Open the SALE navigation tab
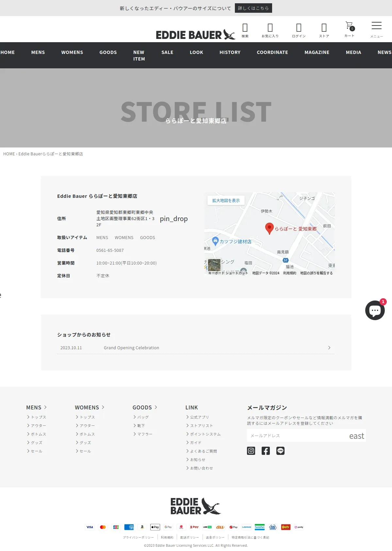Screen dimensions: 392x551 point(167,52)
